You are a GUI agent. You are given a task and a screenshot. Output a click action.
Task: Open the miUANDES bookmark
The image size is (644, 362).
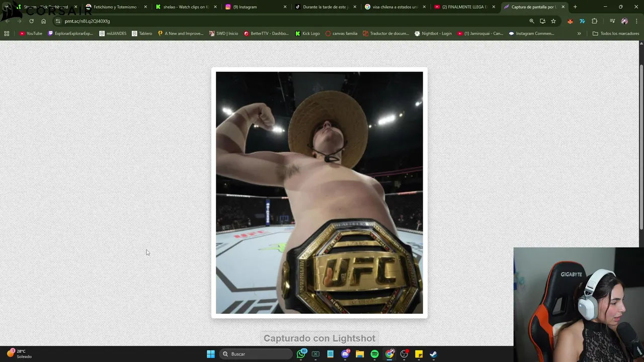pos(113,34)
